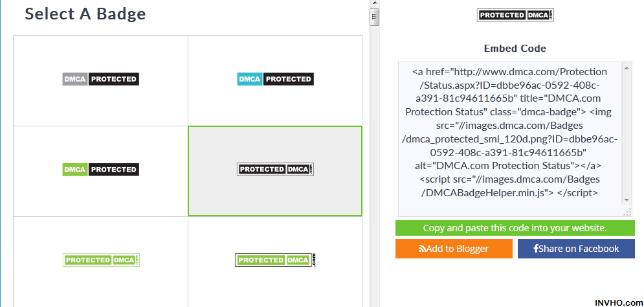Click the Embed Code label
This screenshot has height=307, width=644.
[x=515, y=49]
